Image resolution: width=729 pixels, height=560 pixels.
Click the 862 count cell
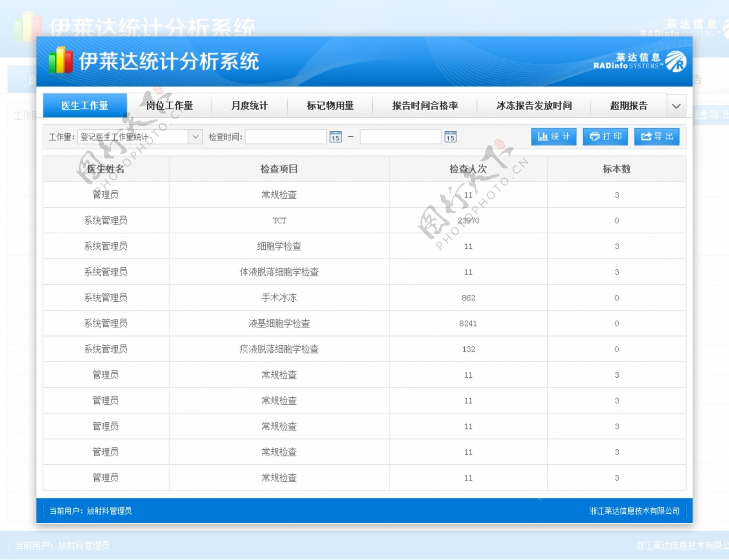tap(468, 298)
